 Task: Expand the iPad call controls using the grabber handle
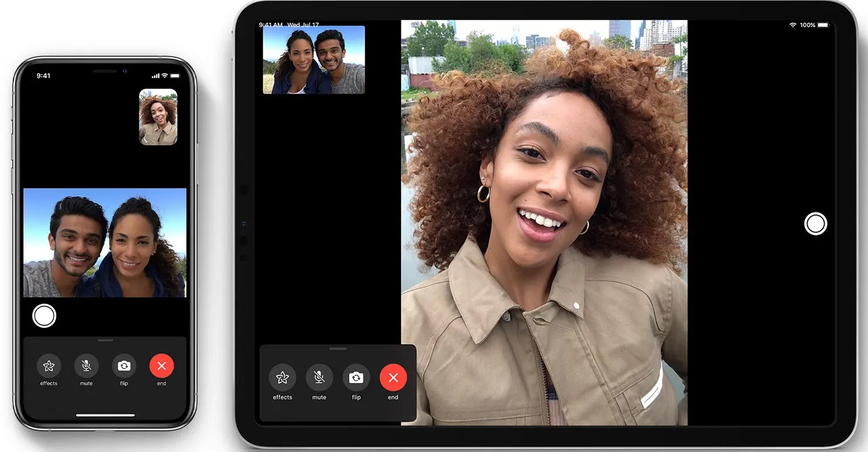click(x=338, y=348)
